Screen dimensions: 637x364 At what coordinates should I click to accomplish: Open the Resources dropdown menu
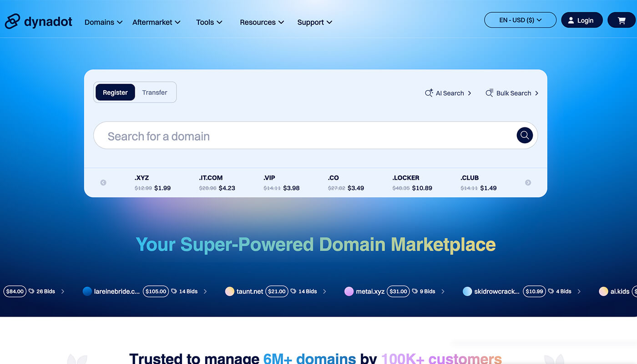pyautogui.click(x=262, y=22)
